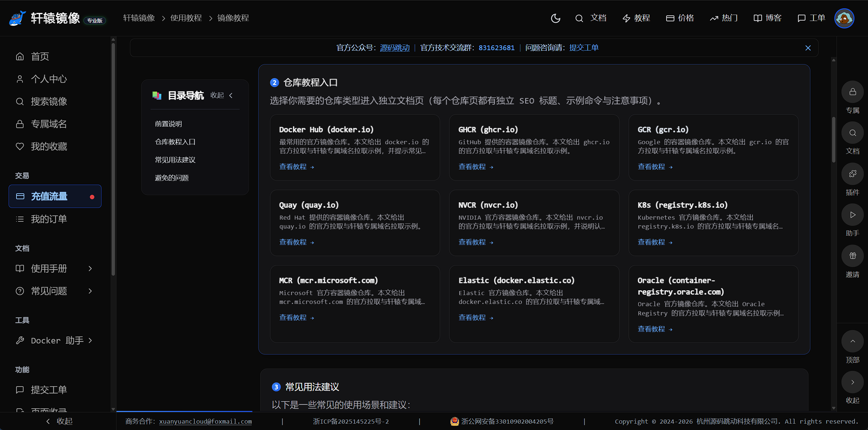This screenshot has height=430, width=868.
Task: Open 我的订单 list item
Action: [x=55, y=219]
